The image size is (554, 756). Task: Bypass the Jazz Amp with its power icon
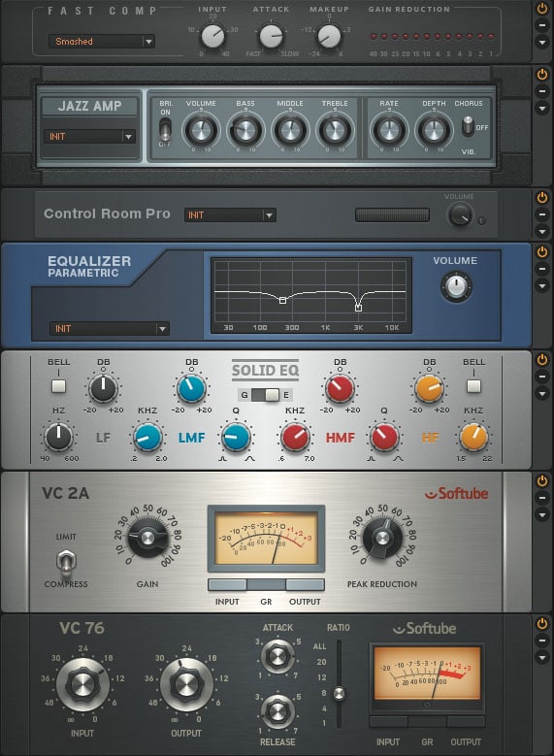[x=542, y=75]
